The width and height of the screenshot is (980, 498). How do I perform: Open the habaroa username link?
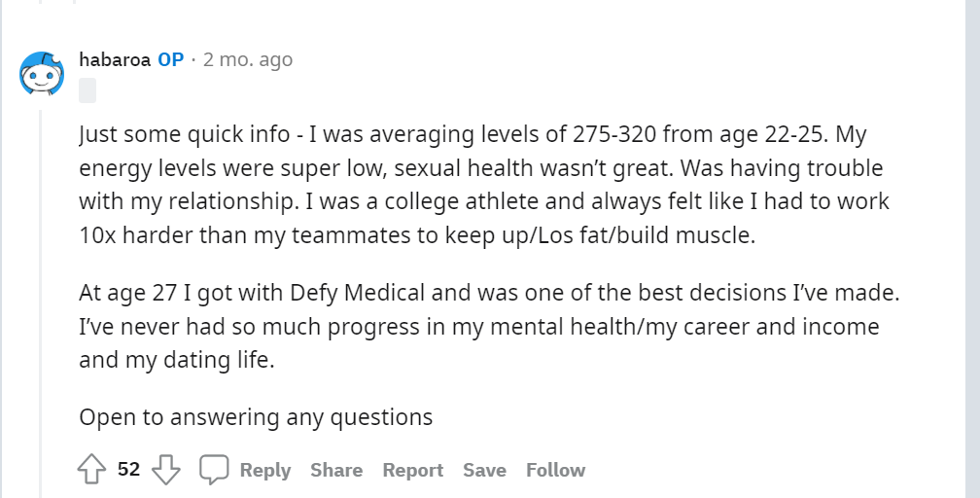click(115, 59)
